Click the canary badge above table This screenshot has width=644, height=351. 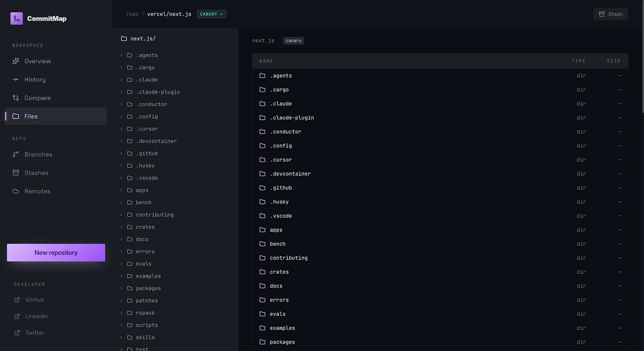(x=293, y=41)
